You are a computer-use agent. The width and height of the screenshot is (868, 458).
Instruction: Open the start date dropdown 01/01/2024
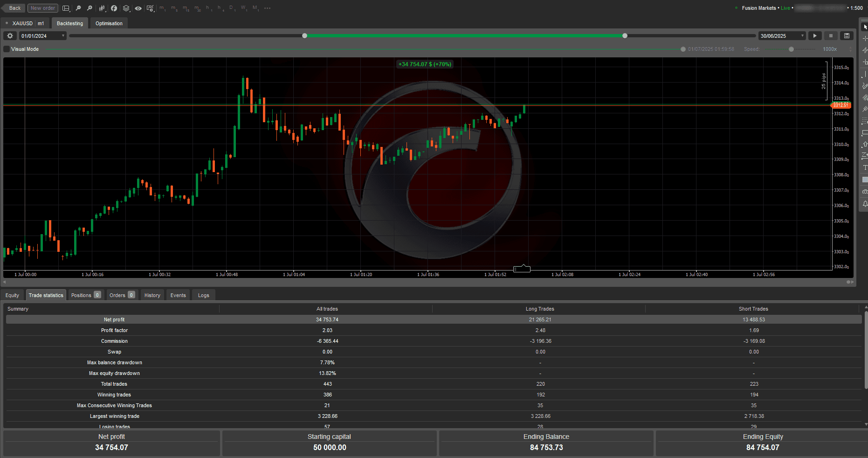pos(42,35)
